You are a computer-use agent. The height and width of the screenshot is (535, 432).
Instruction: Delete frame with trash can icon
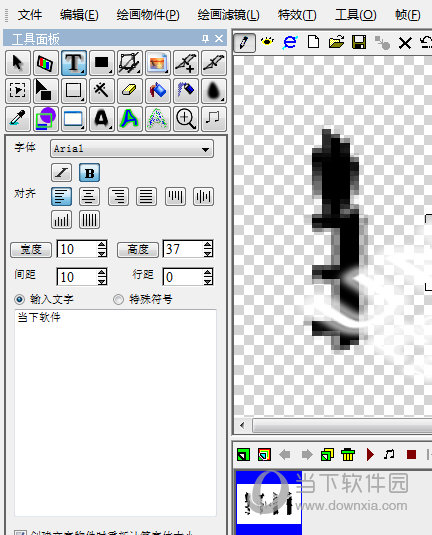pyautogui.click(x=348, y=454)
